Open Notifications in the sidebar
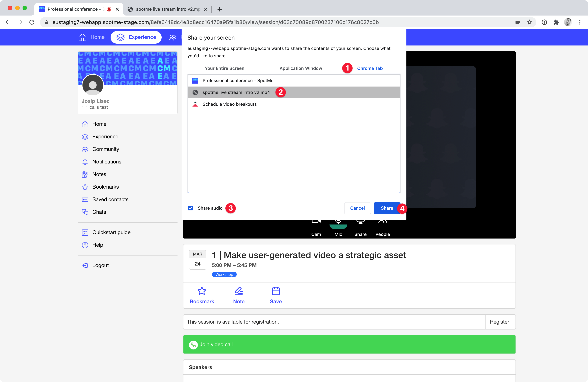This screenshot has height=382, width=588. coord(102,162)
